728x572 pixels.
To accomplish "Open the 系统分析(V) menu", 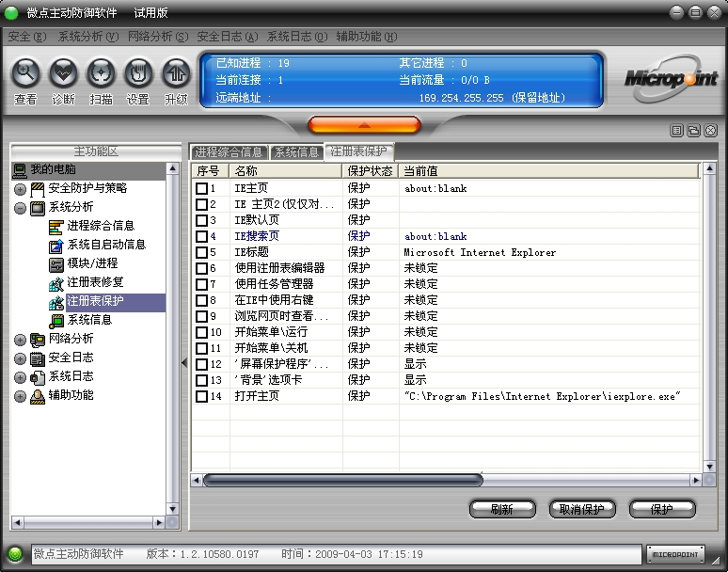I will (88, 37).
